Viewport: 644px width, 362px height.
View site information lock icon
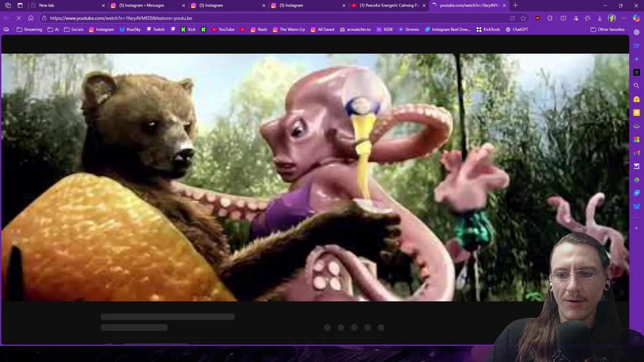(x=44, y=18)
